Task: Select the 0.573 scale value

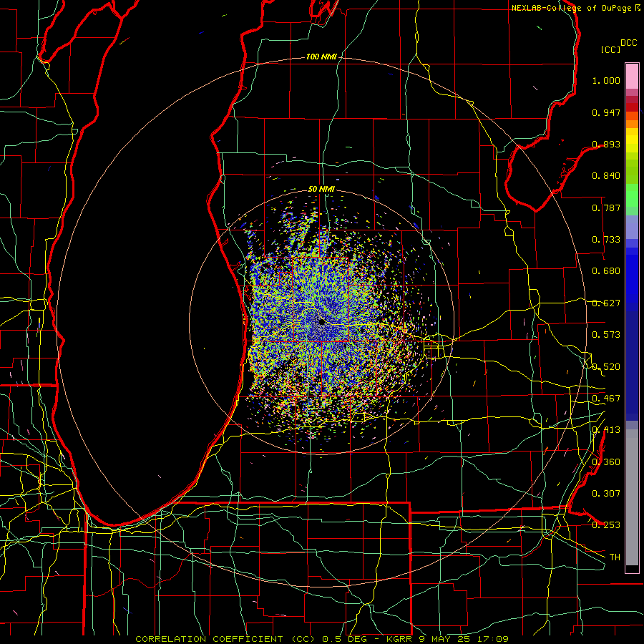Action: pyautogui.click(x=606, y=335)
